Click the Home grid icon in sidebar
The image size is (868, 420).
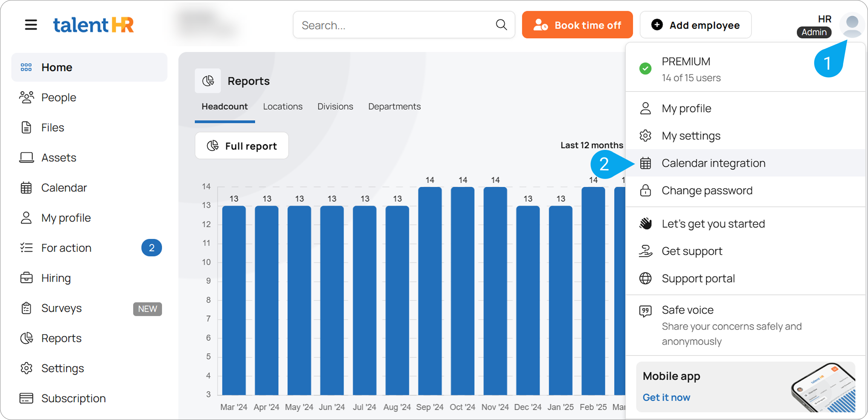tap(26, 67)
